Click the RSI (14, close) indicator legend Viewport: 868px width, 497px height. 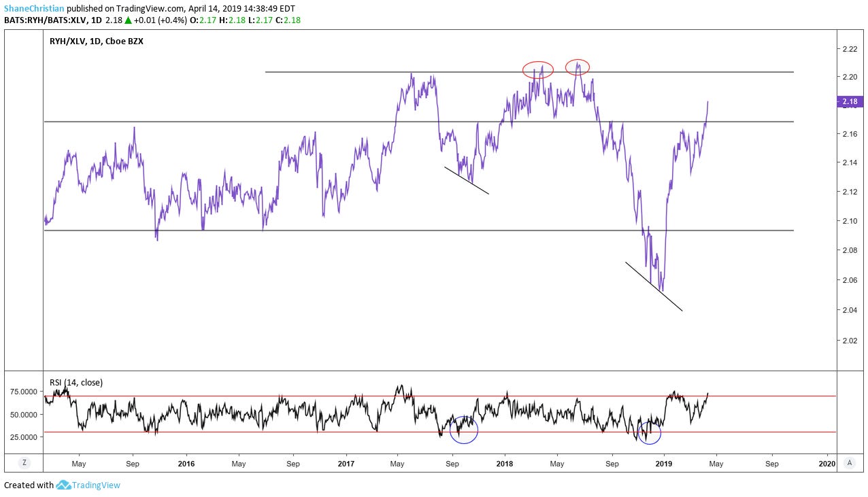(76, 383)
